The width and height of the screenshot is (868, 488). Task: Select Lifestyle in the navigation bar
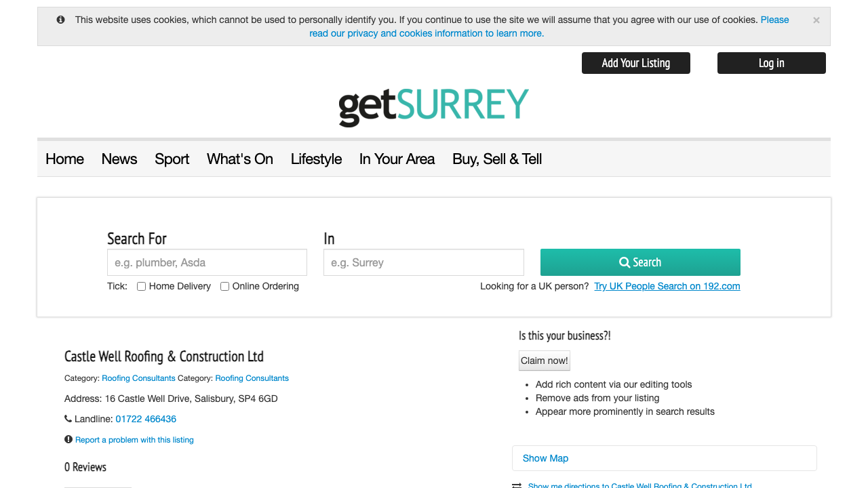(x=316, y=159)
